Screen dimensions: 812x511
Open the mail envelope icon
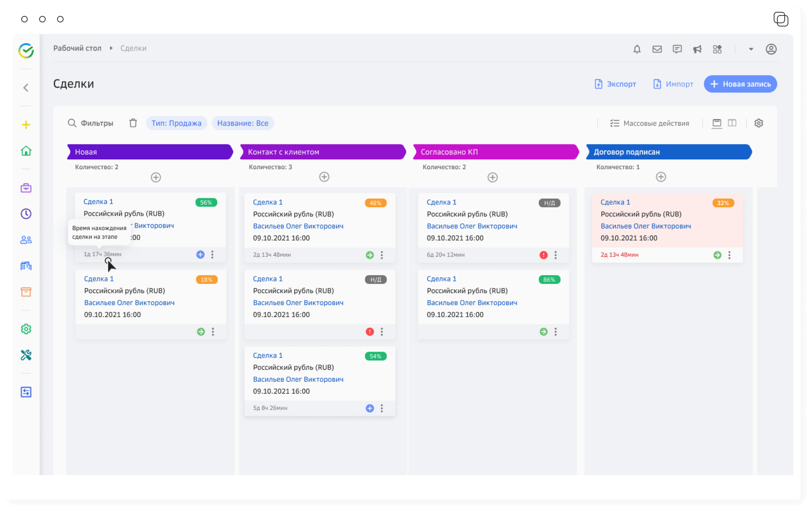point(657,49)
